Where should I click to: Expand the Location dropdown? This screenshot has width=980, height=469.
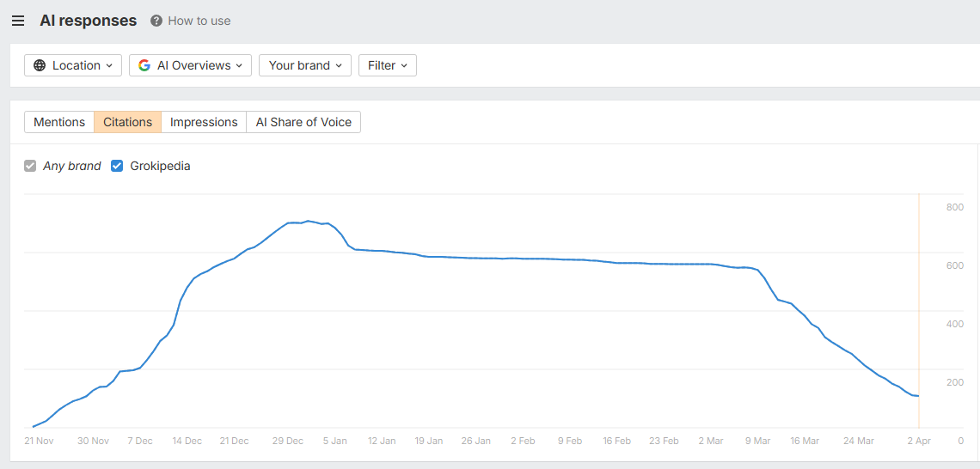click(73, 65)
